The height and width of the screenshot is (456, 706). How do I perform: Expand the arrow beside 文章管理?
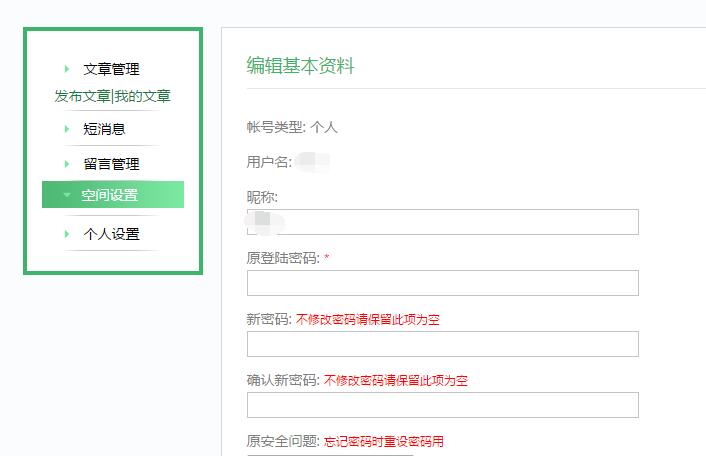tap(67, 69)
